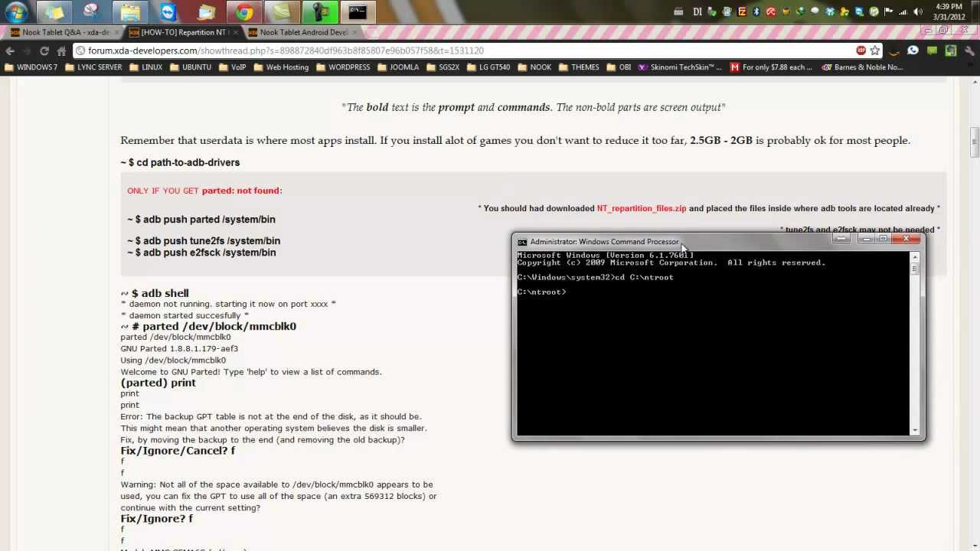980x551 pixels.
Task: Open the WINDOWS 7 bookmarks folder
Action: tap(31, 67)
